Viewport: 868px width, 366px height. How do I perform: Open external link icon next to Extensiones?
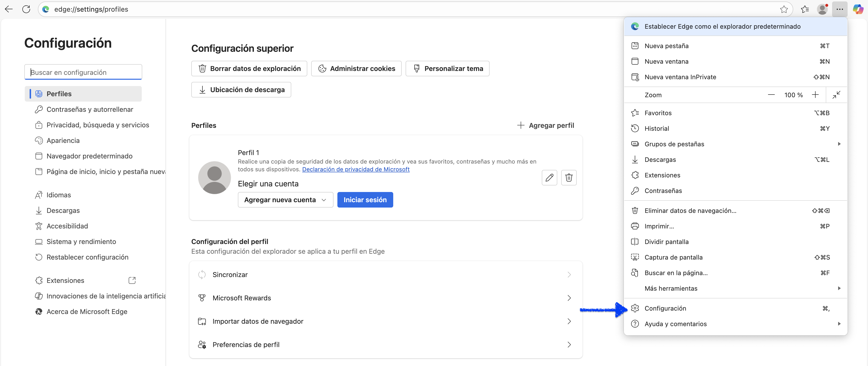[x=132, y=280]
